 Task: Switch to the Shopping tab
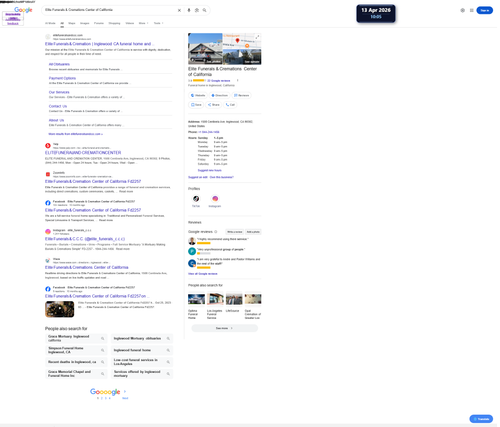click(x=114, y=23)
